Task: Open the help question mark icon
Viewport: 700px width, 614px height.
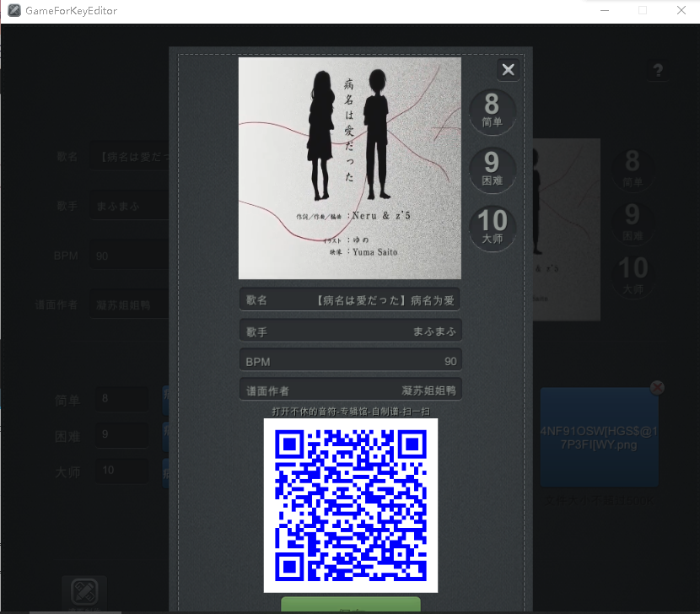Action: pyautogui.click(x=658, y=71)
